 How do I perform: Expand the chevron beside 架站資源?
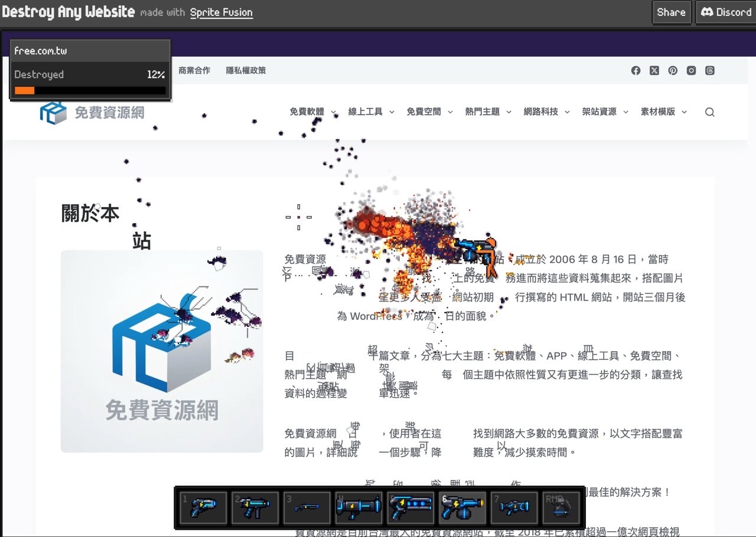point(625,112)
